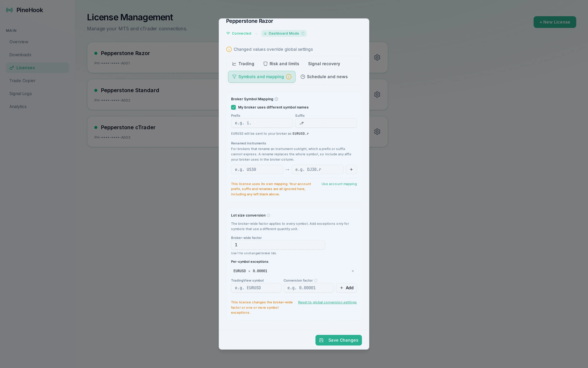Click Lot size conversion info icon
588x368 pixels.
point(268,215)
